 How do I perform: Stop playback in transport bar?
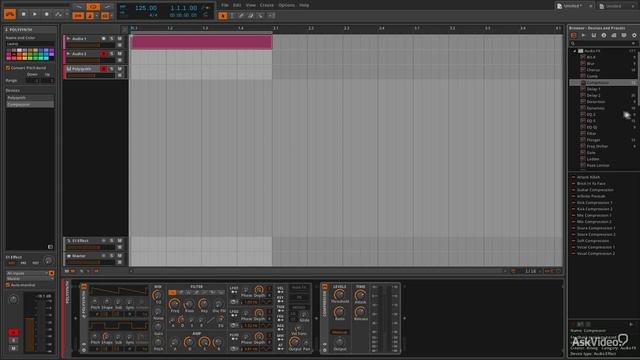(x=24, y=14)
